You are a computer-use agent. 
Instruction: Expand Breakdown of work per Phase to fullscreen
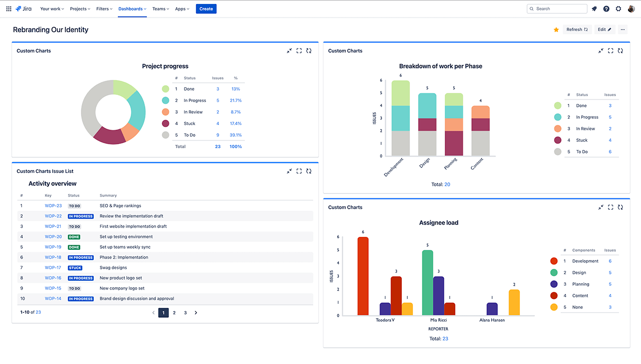[x=610, y=51]
